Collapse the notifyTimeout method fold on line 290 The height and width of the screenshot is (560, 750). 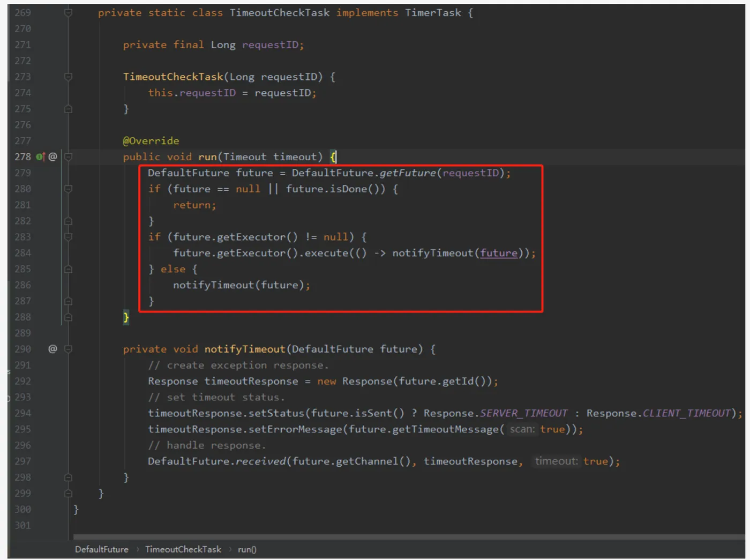[x=69, y=349]
